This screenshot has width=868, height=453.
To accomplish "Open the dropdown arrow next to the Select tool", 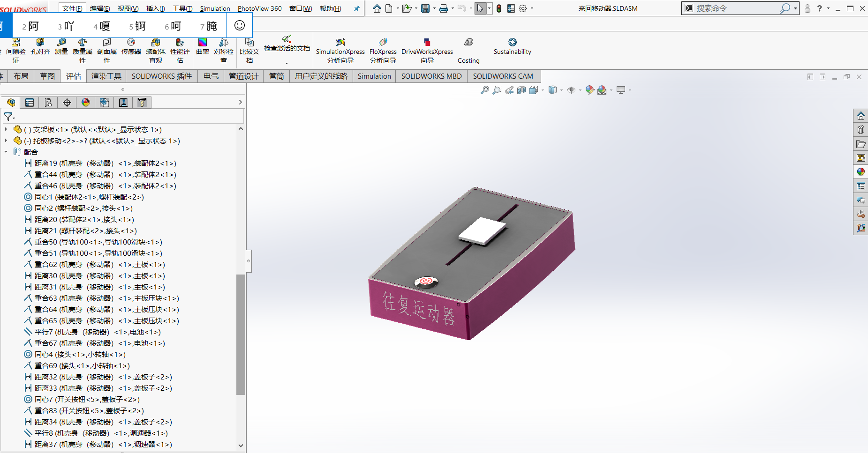I will point(490,8).
